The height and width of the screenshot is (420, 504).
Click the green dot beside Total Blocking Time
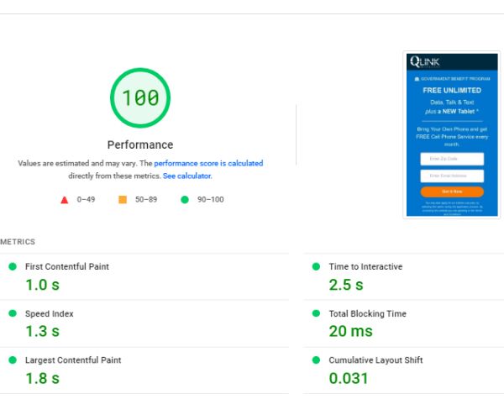pyautogui.click(x=317, y=313)
